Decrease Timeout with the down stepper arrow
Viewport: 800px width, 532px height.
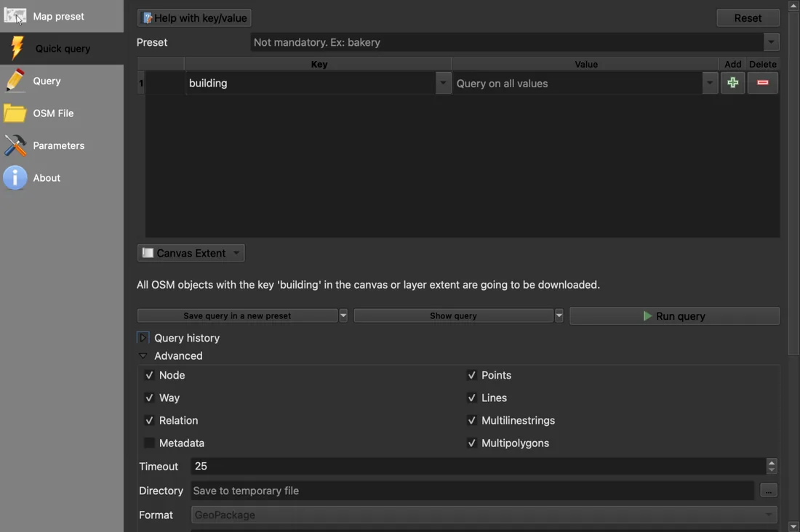772,469
